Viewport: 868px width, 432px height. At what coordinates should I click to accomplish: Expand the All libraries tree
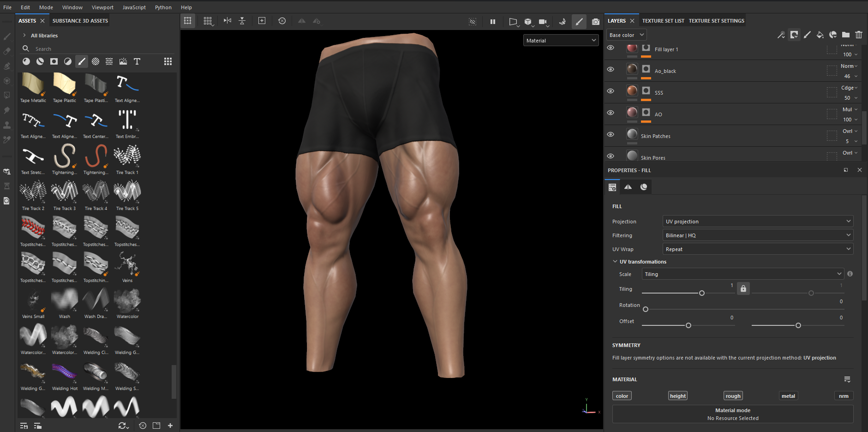pyautogui.click(x=24, y=36)
